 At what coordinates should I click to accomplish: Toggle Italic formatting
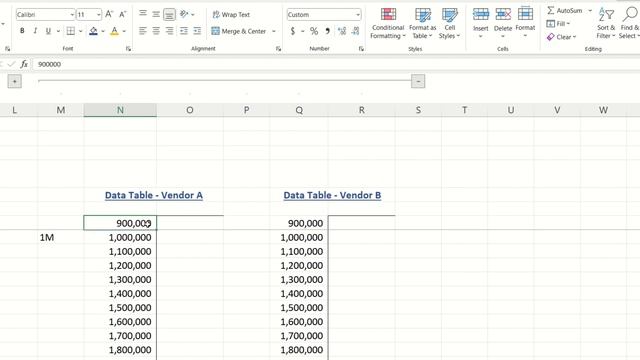(35, 31)
